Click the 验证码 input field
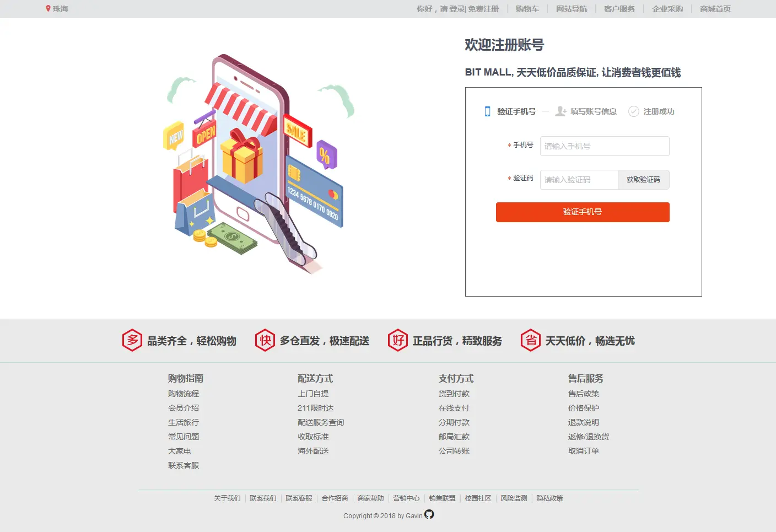776x532 pixels. tap(579, 179)
